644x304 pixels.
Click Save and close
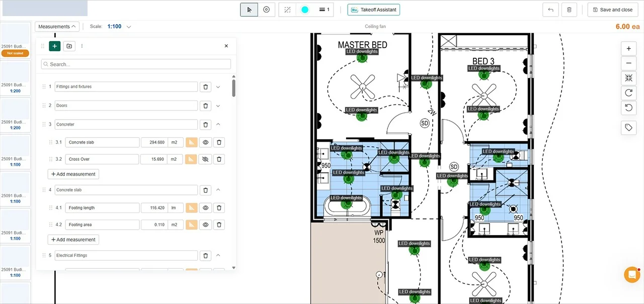click(x=612, y=10)
